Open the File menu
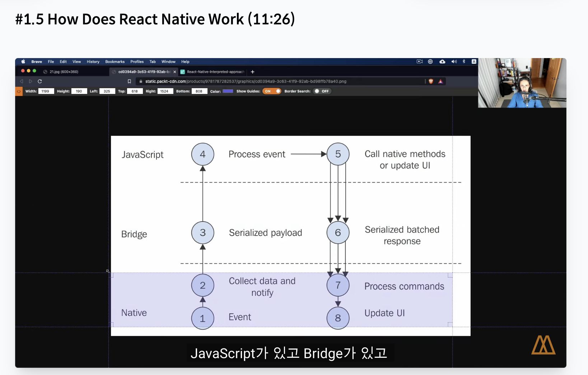The width and height of the screenshot is (588, 375). (51, 62)
